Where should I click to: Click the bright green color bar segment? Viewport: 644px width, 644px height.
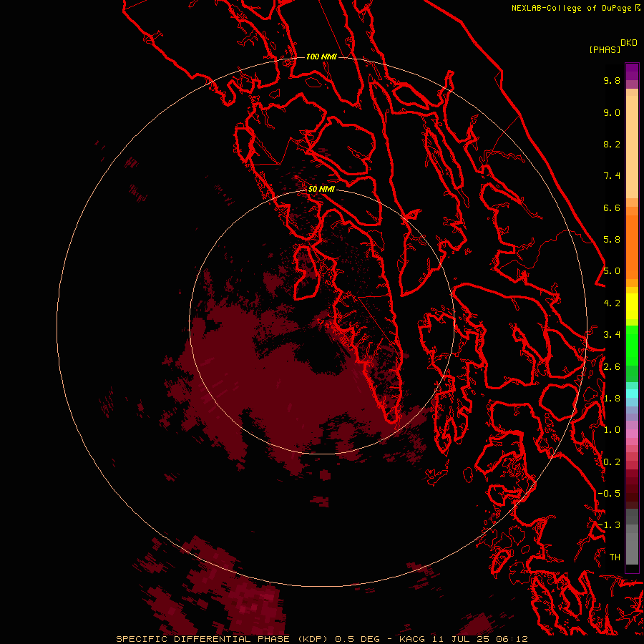click(x=632, y=345)
